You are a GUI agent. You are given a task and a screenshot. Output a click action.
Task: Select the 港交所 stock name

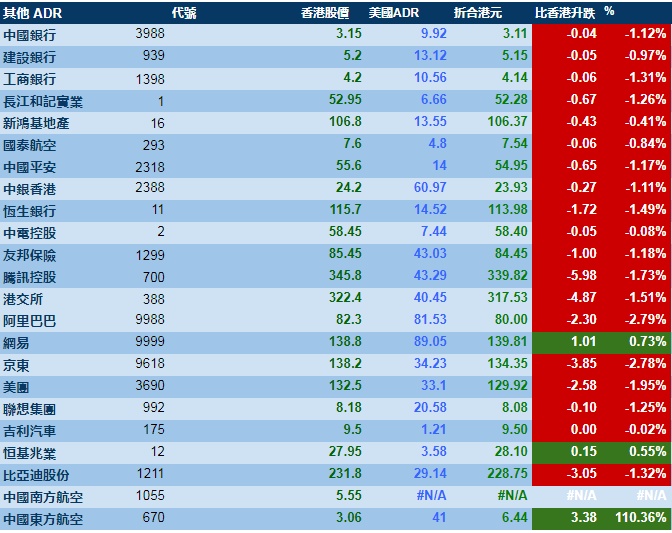coord(23,299)
